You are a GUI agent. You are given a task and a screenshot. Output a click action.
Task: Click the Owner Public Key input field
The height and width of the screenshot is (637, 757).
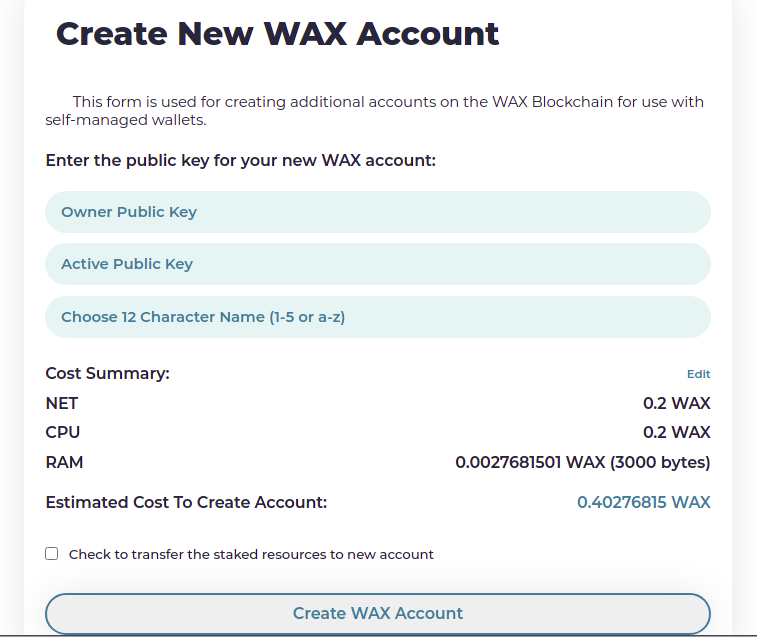tap(378, 212)
